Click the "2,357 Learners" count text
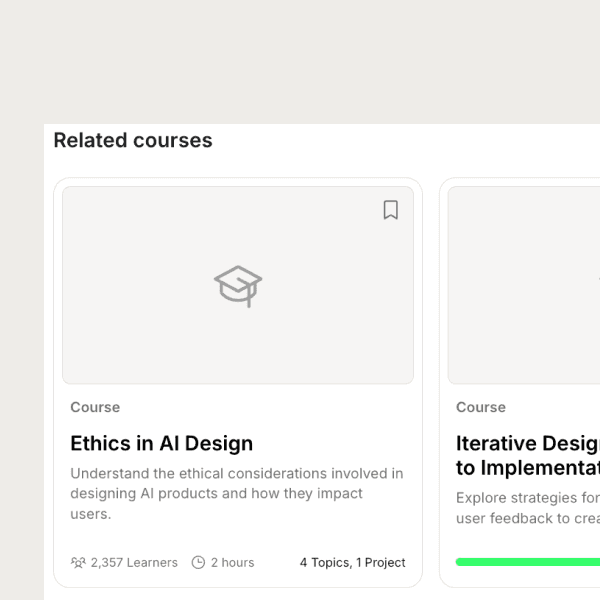This screenshot has height=600, width=600. (134, 563)
